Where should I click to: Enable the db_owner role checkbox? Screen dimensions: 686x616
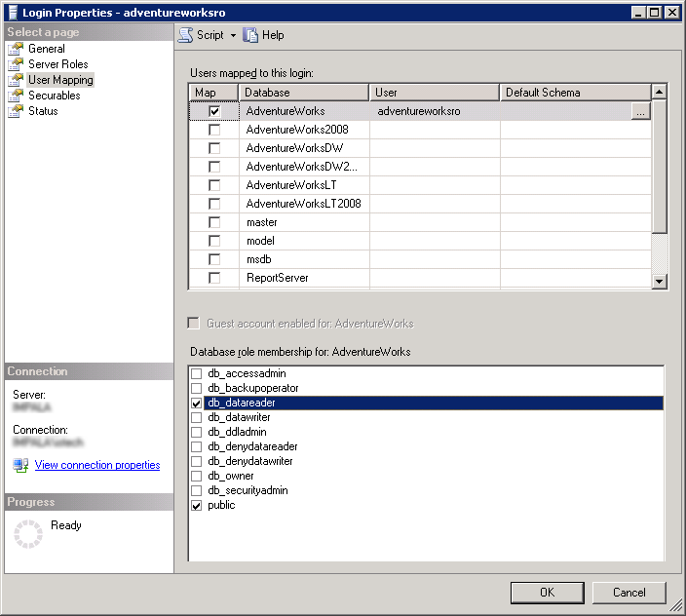click(x=197, y=477)
